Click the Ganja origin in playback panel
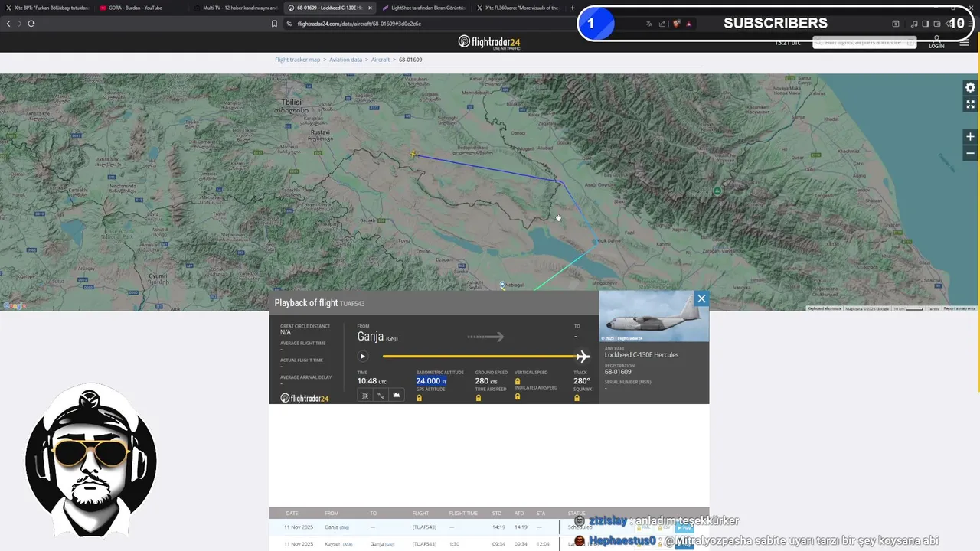This screenshot has height=551, width=980. (377, 337)
